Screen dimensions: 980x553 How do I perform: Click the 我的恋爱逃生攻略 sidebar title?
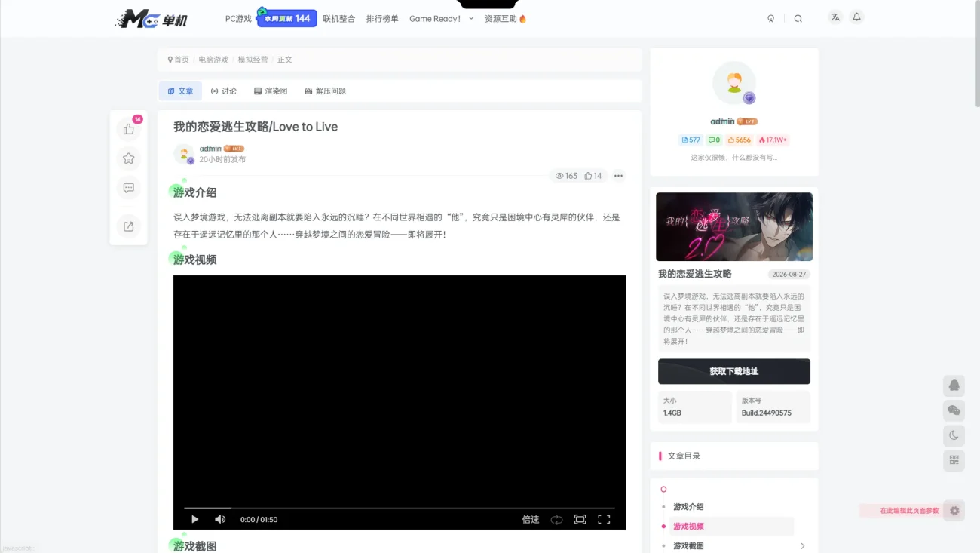[694, 274]
